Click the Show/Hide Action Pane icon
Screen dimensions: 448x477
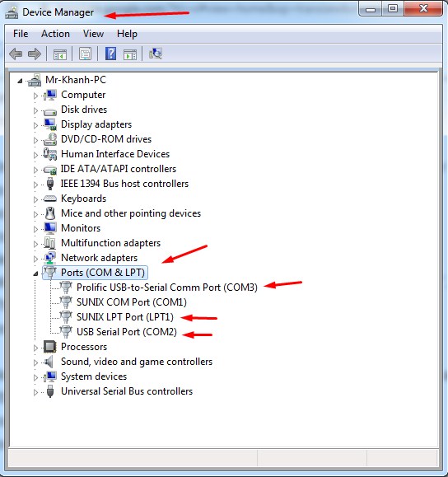pyautogui.click(x=130, y=54)
